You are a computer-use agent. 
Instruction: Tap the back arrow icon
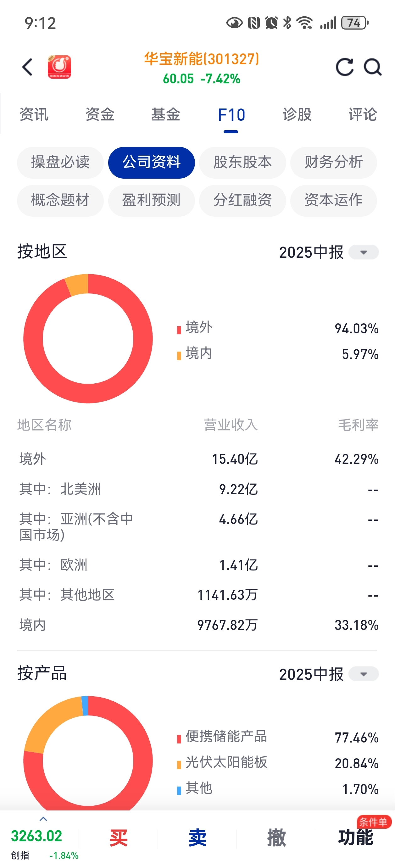tap(28, 67)
